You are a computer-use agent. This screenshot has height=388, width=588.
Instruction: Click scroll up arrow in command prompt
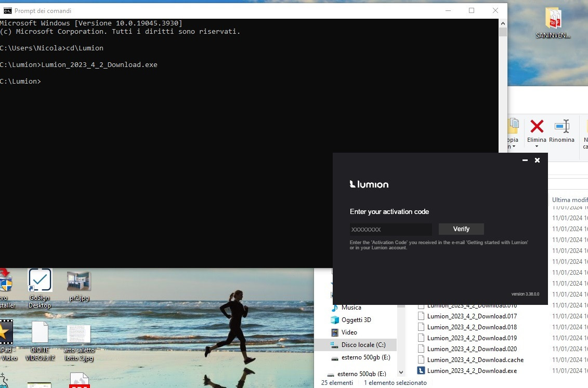pyautogui.click(x=503, y=23)
